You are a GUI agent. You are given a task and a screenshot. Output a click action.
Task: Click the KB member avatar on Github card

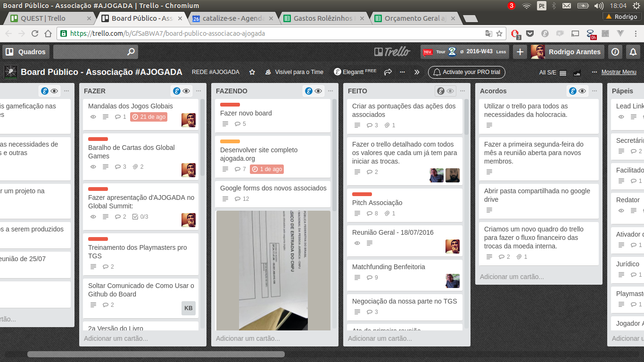189,308
